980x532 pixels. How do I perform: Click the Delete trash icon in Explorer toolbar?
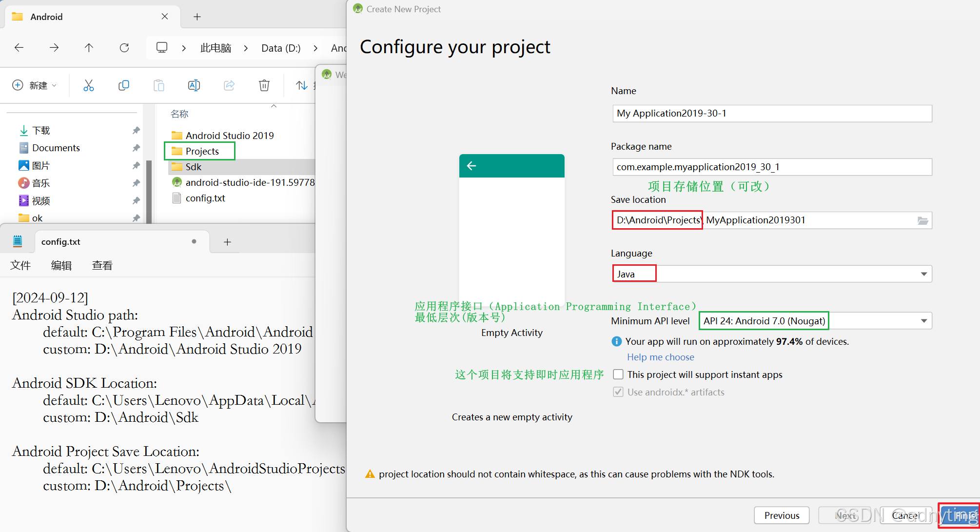264,85
